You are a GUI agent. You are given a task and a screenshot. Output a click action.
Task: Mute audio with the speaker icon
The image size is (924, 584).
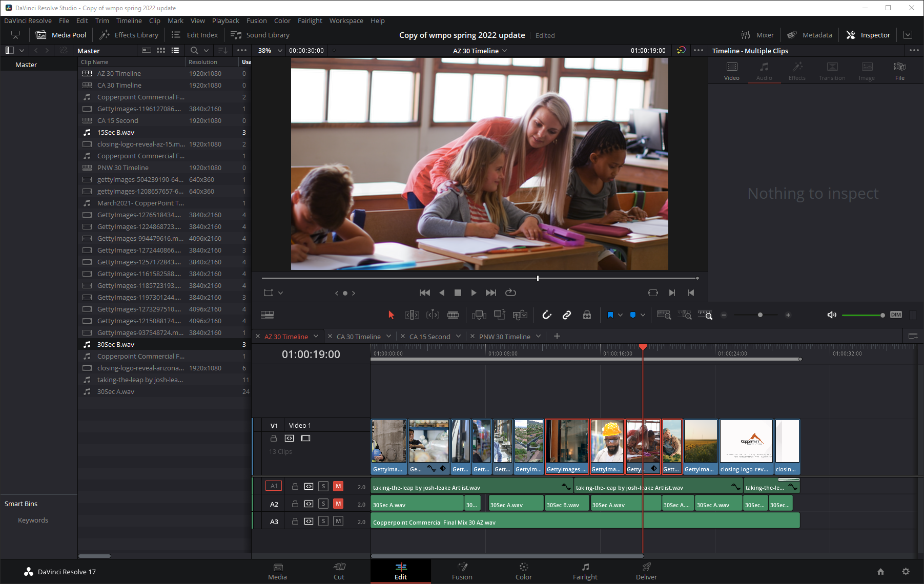click(832, 315)
